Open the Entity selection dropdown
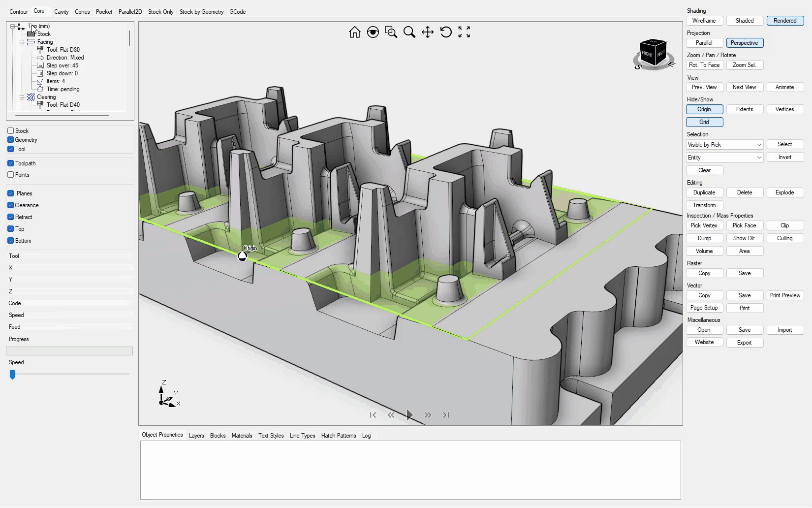Image resolution: width=812 pixels, height=508 pixels. tap(724, 158)
